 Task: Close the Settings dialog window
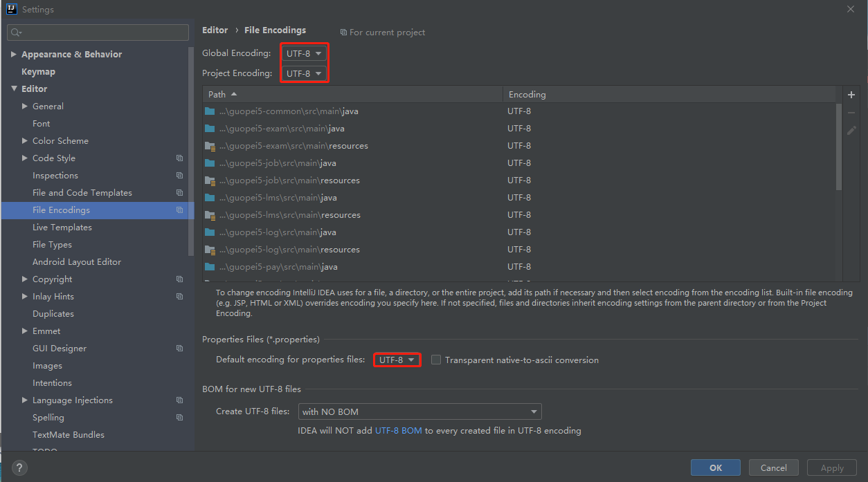click(x=851, y=9)
